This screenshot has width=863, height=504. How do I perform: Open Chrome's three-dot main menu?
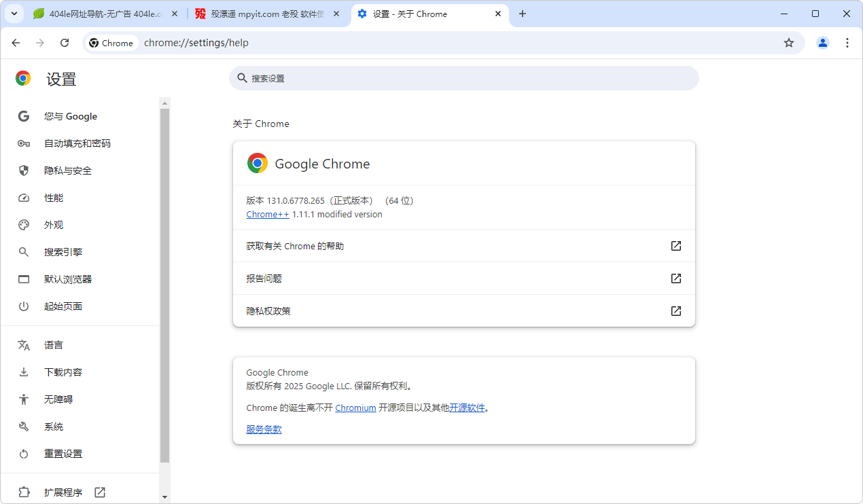tap(847, 43)
